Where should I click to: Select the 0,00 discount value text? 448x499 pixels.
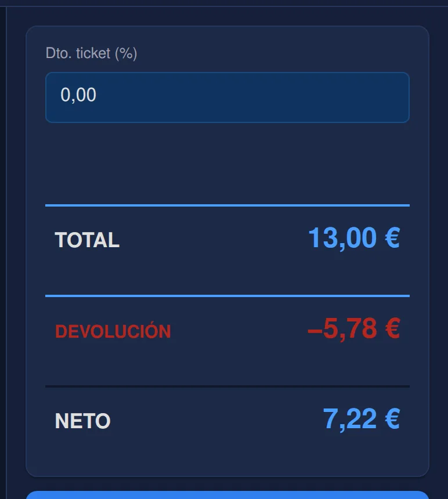[78, 95]
